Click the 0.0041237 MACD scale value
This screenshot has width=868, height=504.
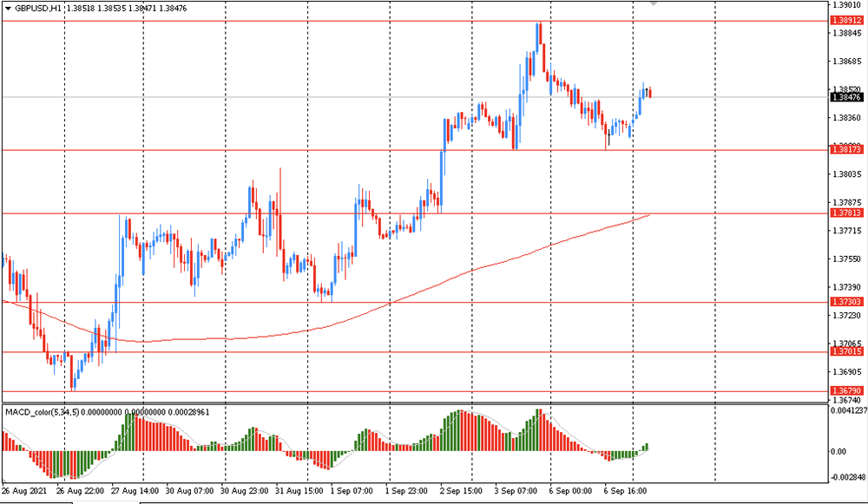(848, 411)
